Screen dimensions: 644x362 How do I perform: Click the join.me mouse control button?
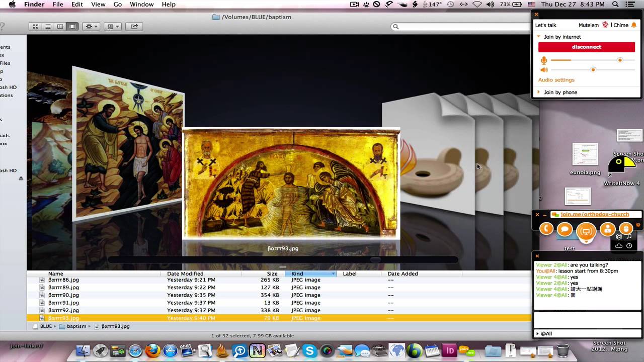pos(626,229)
